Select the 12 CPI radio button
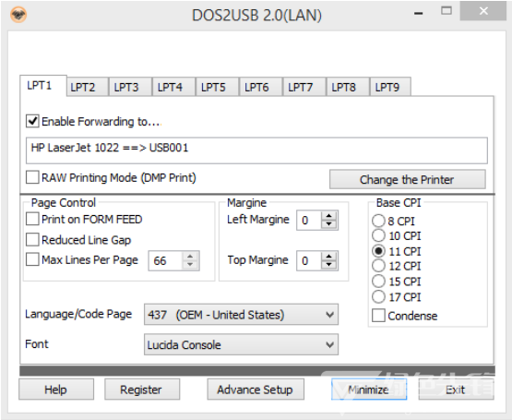The height and width of the screenshot is (420, 512). click(378, 266)
